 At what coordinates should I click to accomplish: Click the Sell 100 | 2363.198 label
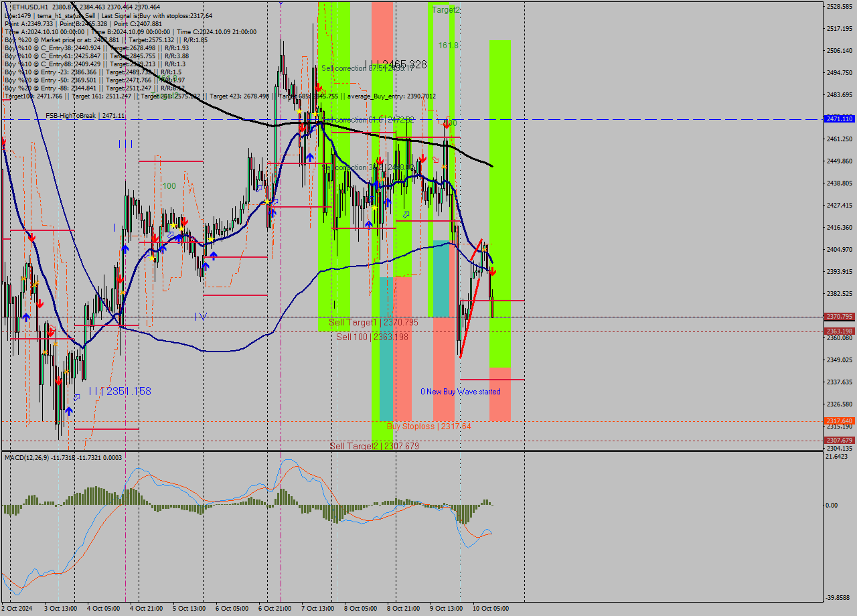[x=372, y=337]
